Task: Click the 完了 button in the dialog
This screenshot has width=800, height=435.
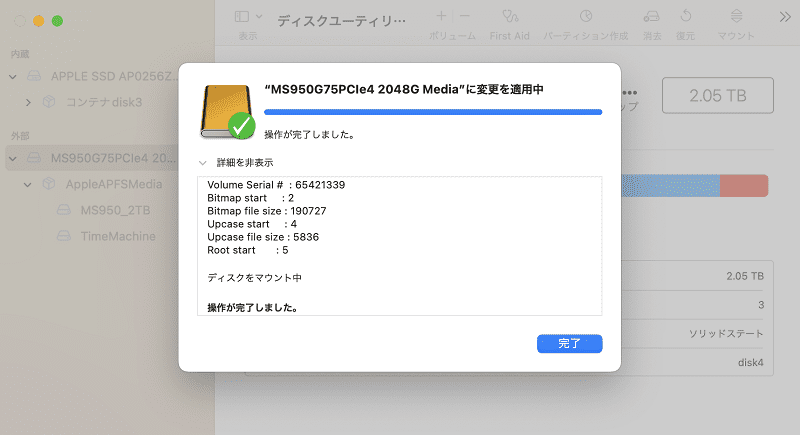Action: coord(569,344)
